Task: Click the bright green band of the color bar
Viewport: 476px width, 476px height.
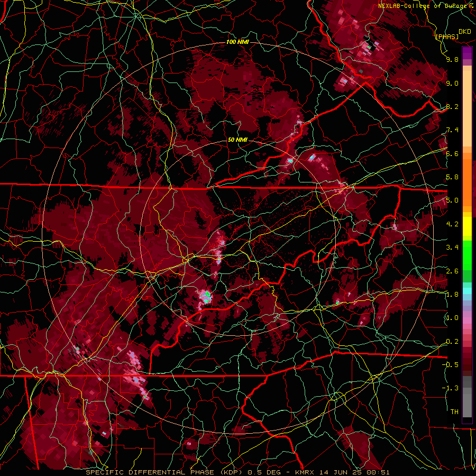Action: pos(467,255)
